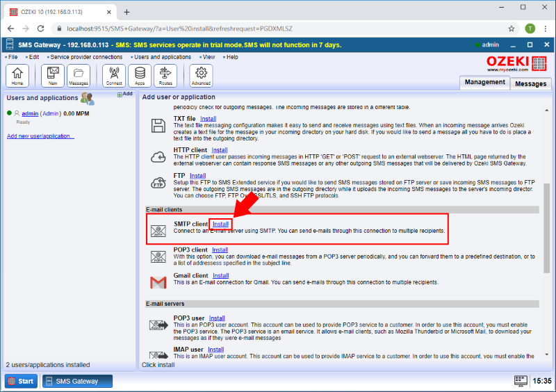Screen dimensions: 556x392
Task: Open the Edit menu
Action: [33, 57]
